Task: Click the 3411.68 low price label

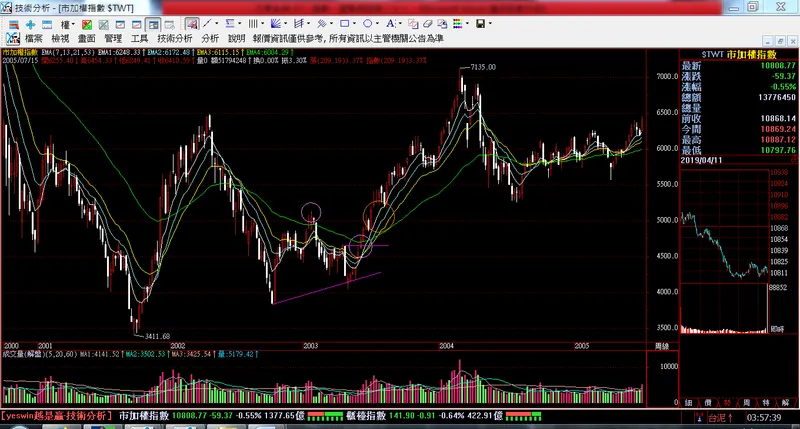Action: [x=157, y=336]
